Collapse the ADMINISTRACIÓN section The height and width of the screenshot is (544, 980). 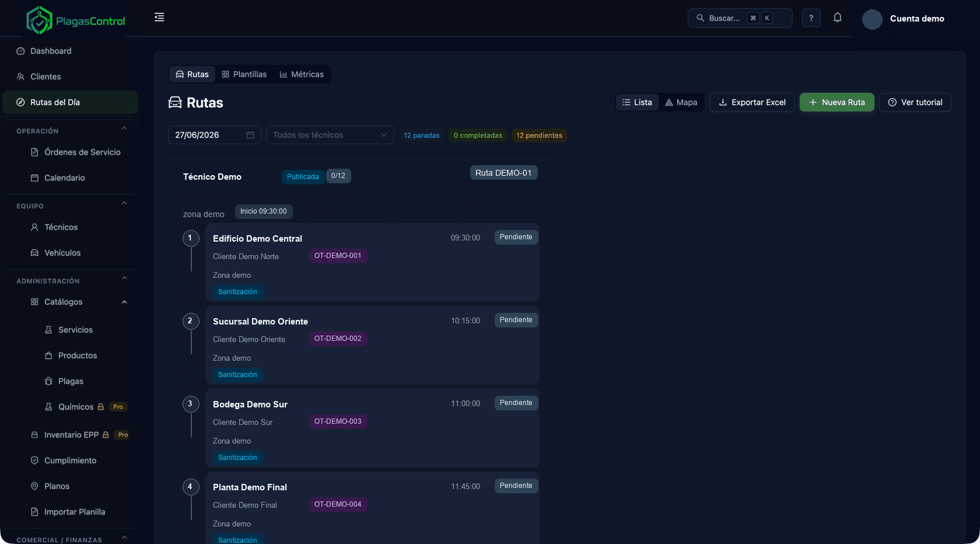click(x=124, y=278)
